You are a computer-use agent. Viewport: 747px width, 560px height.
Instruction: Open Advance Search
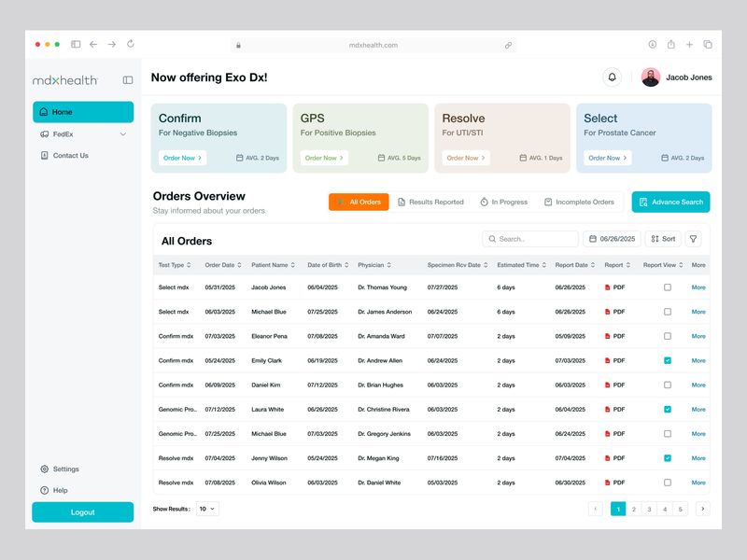[670, 202]
